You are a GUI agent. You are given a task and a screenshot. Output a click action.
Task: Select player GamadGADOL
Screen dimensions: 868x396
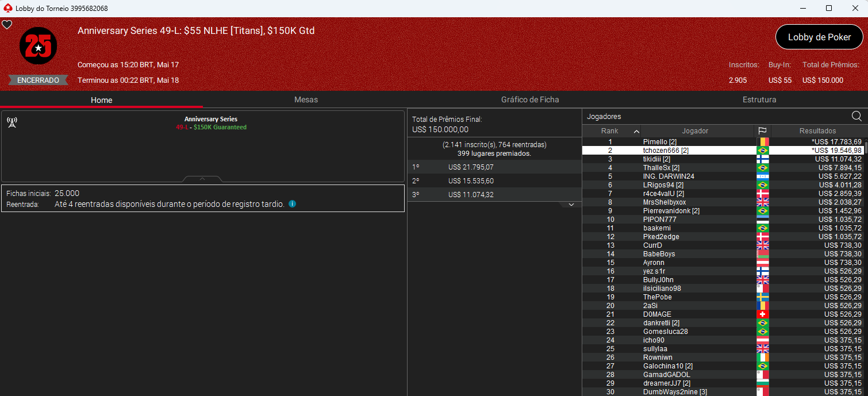723,375
